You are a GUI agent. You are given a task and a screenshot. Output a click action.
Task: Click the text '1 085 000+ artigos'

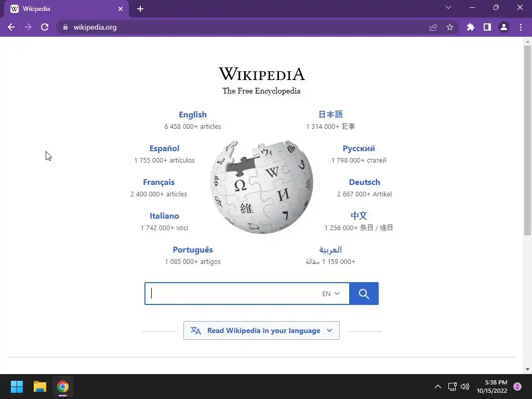pyautogui.click(x=193, y=262)
